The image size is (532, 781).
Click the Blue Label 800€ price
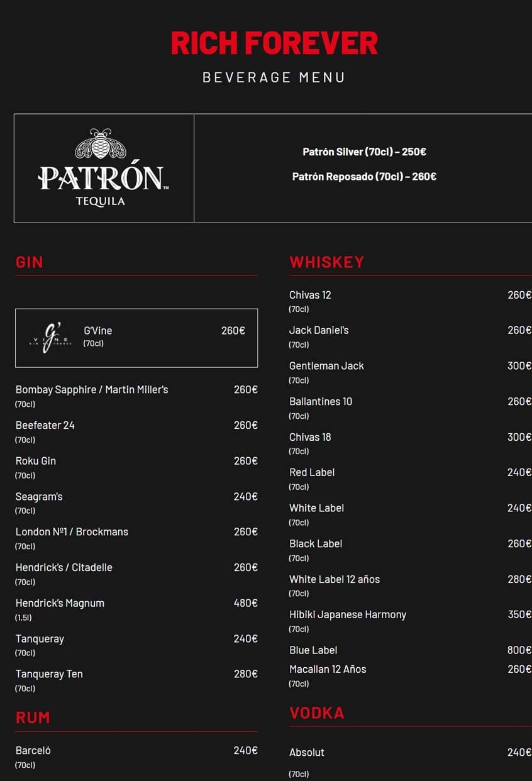click(519, 650)
